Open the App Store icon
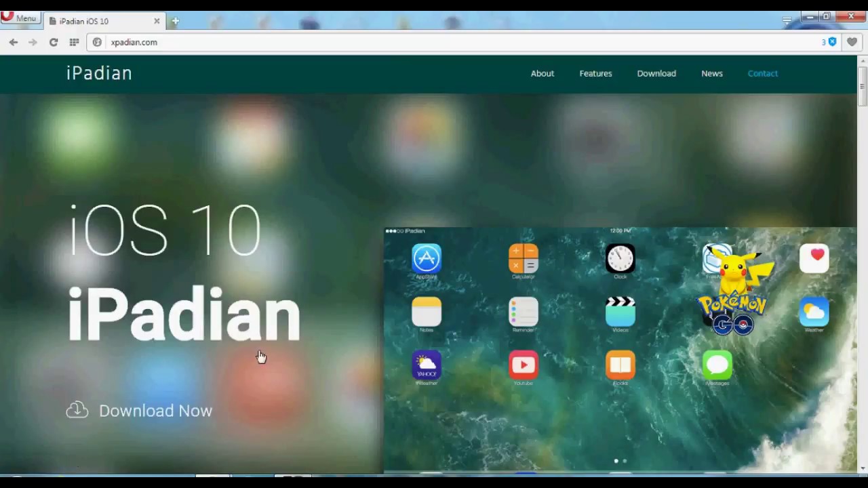The height and width of the screenshot is (488, 868). 427,258
